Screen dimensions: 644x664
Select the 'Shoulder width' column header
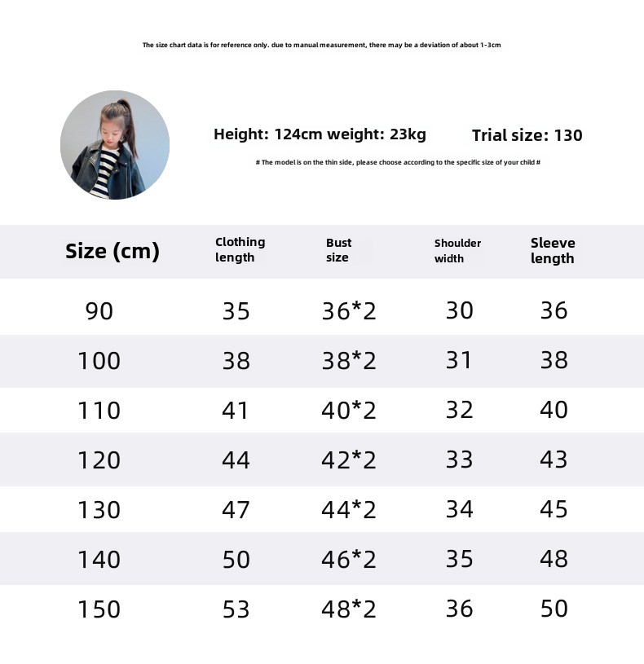tap(457, 250)
